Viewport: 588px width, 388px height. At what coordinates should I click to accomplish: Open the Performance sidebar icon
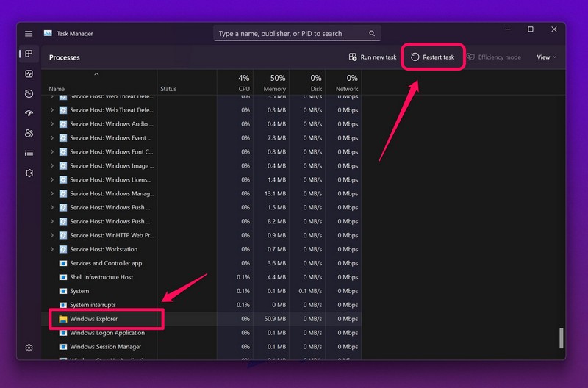[x=29, y=74]
